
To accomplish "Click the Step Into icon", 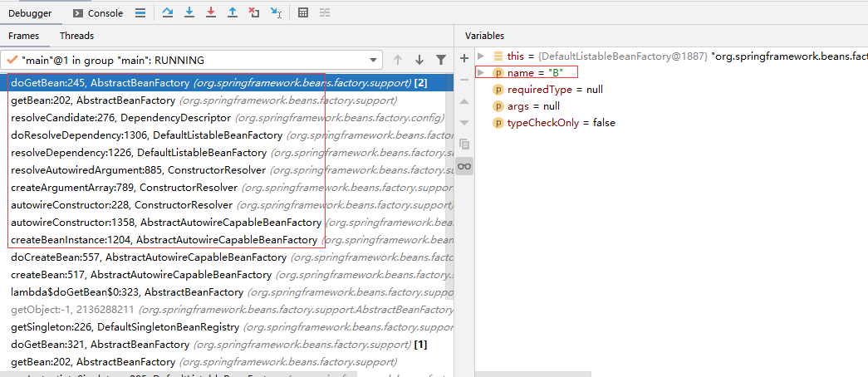I will [x=189, y=12].
